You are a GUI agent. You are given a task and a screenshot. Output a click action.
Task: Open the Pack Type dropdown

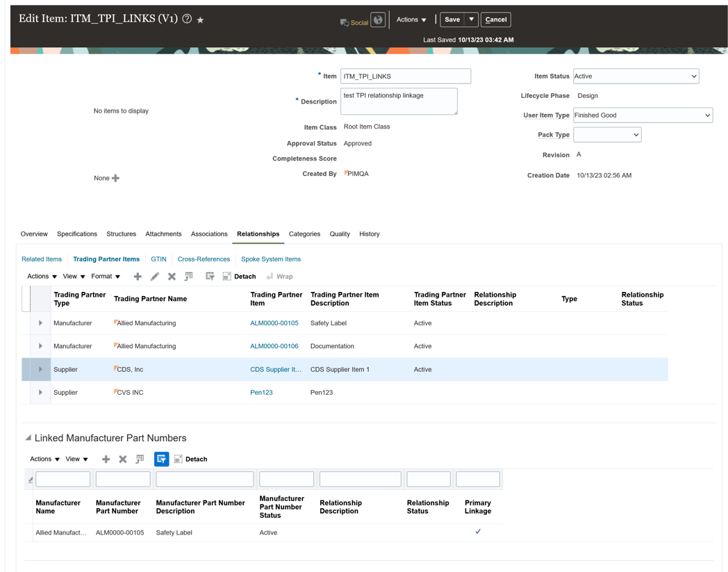click(607, 135)
